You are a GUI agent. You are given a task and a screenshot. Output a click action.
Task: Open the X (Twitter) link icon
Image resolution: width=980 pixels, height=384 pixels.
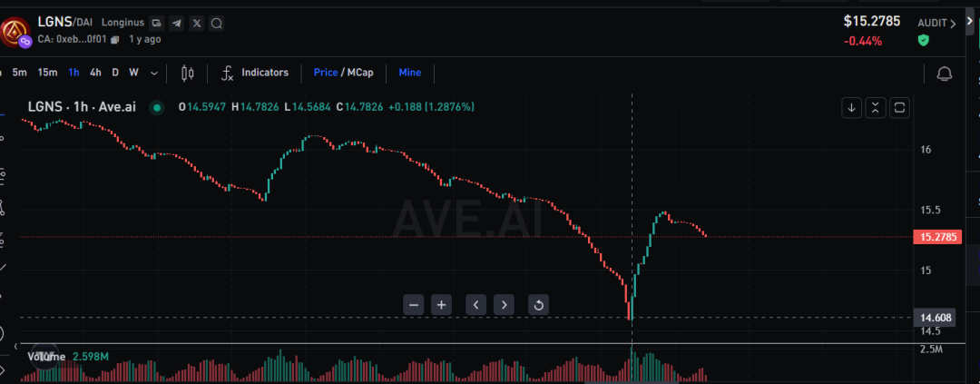pyautogui.click(x=197, y=23)
